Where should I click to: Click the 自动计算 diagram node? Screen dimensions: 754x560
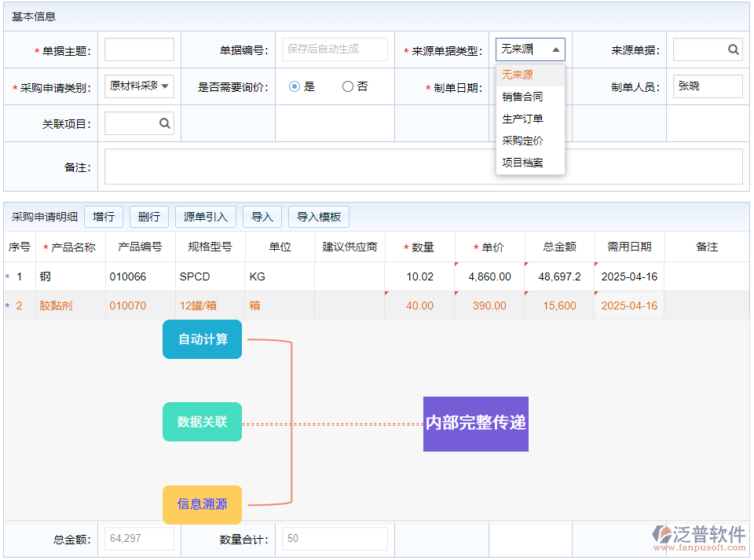point(202,339)
